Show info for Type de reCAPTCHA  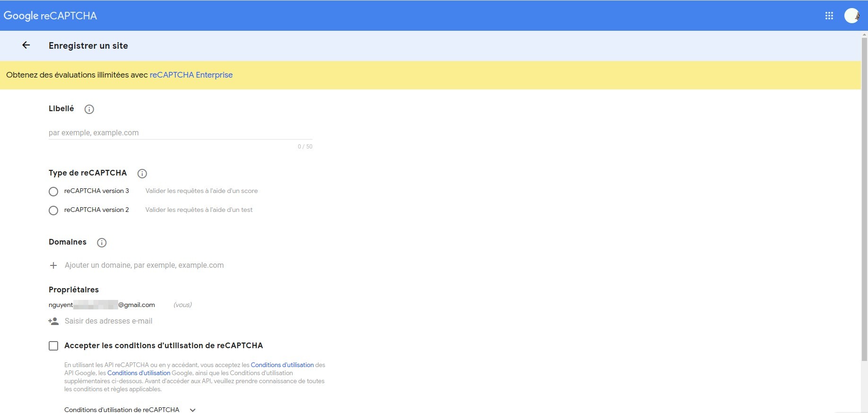click(x=142, y=174)
